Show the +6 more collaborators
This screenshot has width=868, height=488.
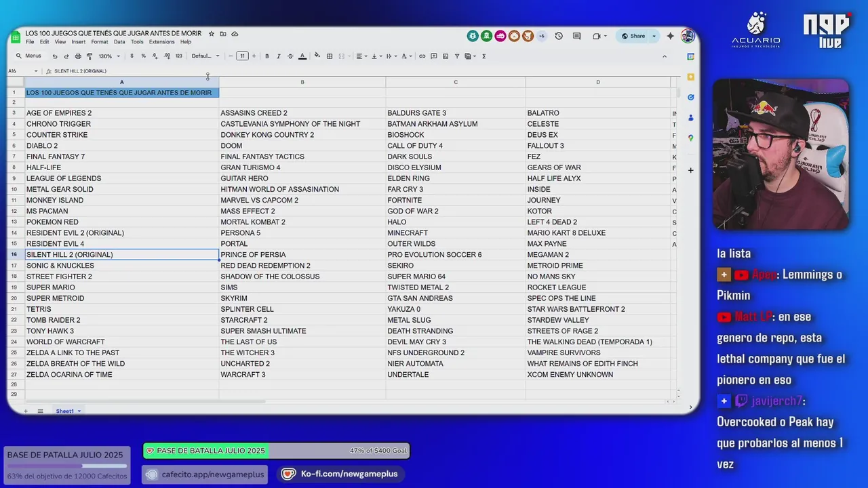(x=541, y=36)
